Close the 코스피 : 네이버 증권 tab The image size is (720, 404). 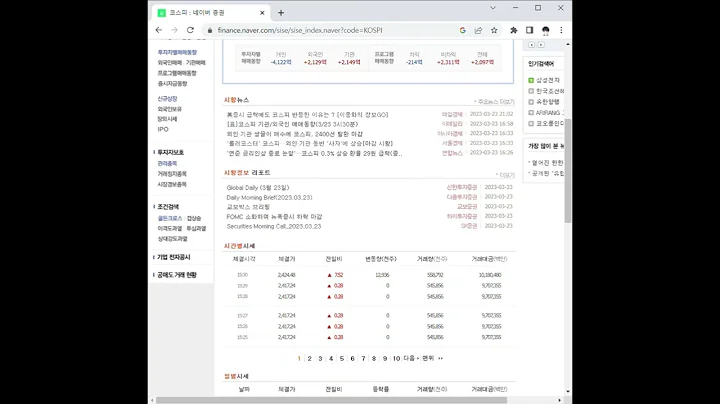click(x=262, y=13)
